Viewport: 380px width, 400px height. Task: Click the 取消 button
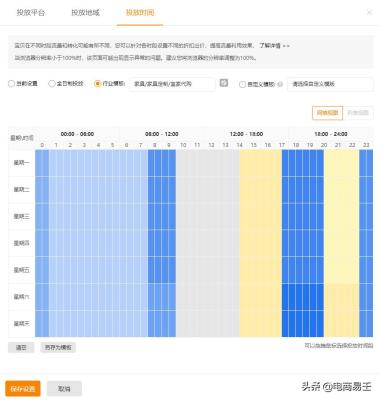click(64, 389)
